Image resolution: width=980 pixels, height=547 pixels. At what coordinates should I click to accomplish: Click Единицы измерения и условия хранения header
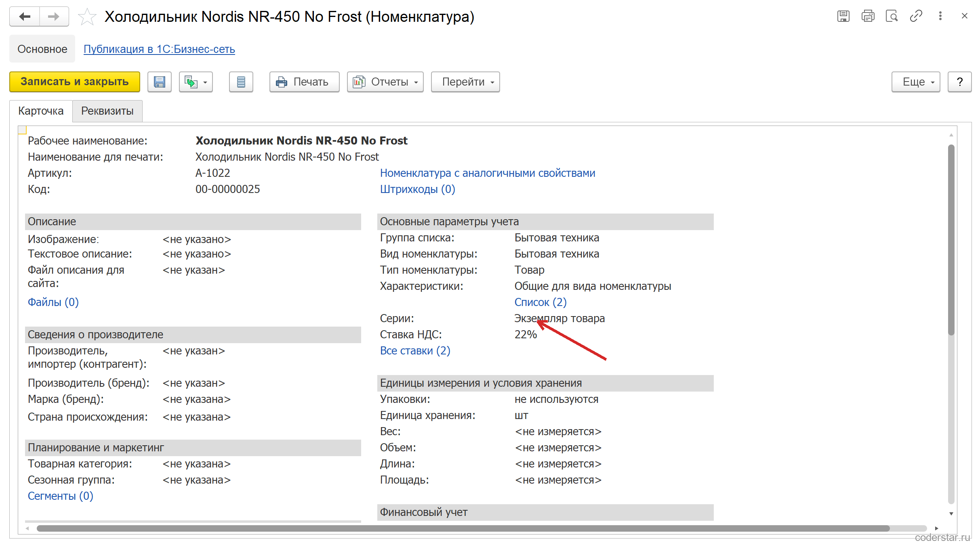click(x=545, y=383)
